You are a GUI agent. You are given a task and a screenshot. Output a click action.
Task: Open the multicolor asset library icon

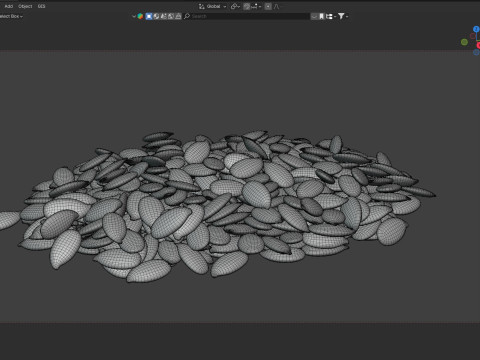140,16
